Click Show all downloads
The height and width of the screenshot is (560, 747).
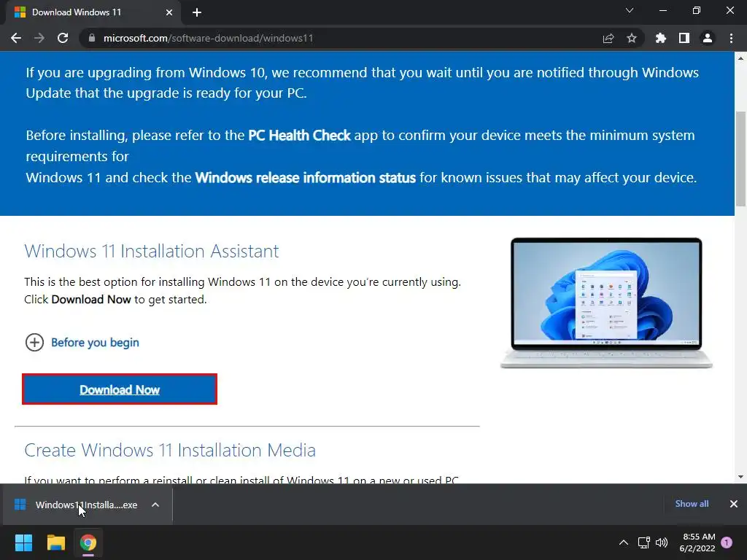pyautogui.click(x=692, y=504)
